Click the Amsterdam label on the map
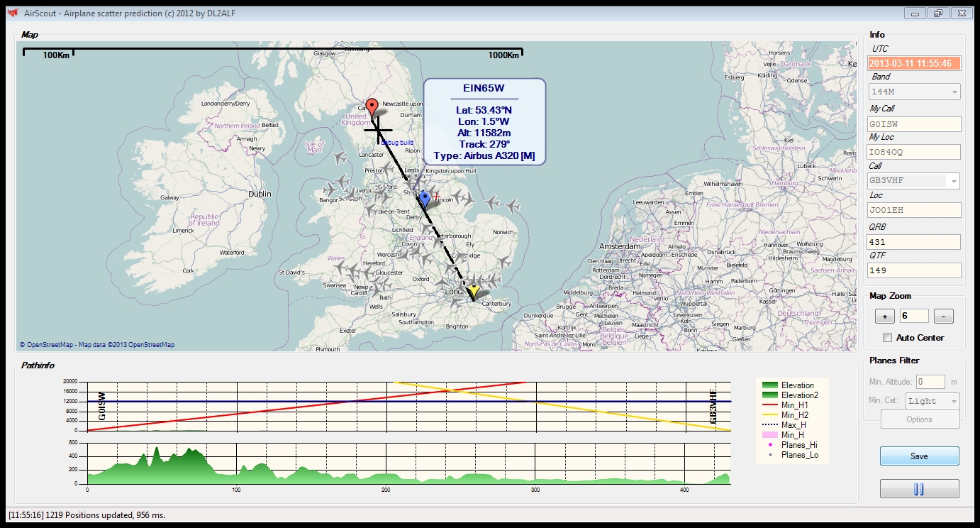The image size is (980, 528). 618,246
